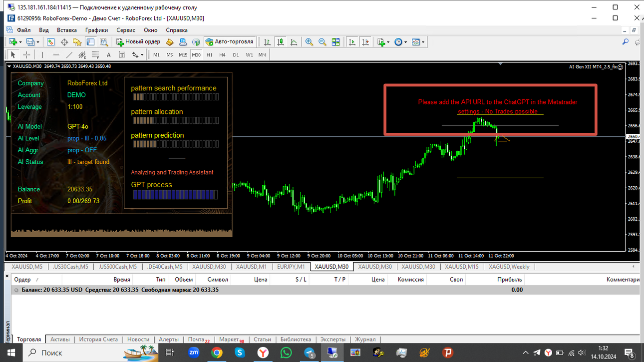
Task: Select the Crosshair tool
Action: point(26,55)
